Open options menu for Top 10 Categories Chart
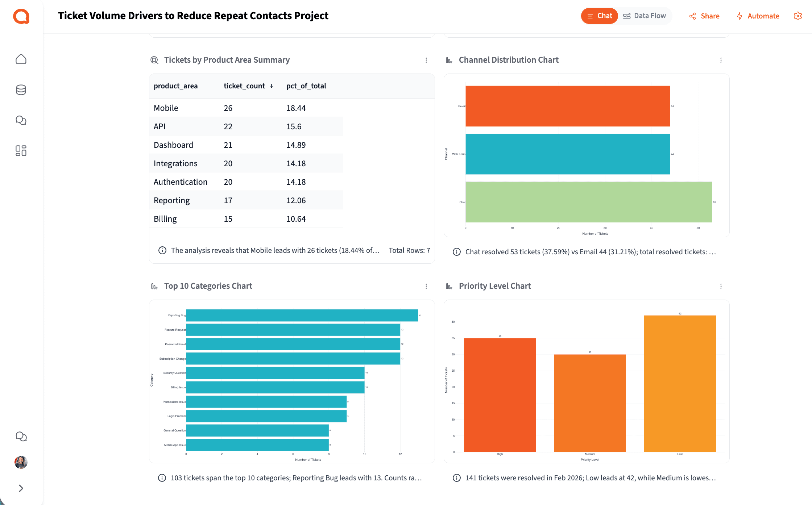Viewport: 812px width, 505px height. [x=426, y=286]
